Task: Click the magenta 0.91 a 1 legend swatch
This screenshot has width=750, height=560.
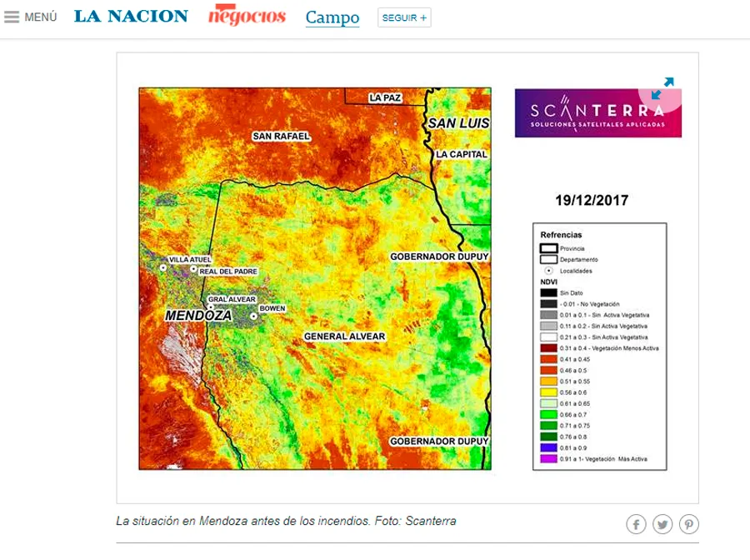Action: point(548,459)
